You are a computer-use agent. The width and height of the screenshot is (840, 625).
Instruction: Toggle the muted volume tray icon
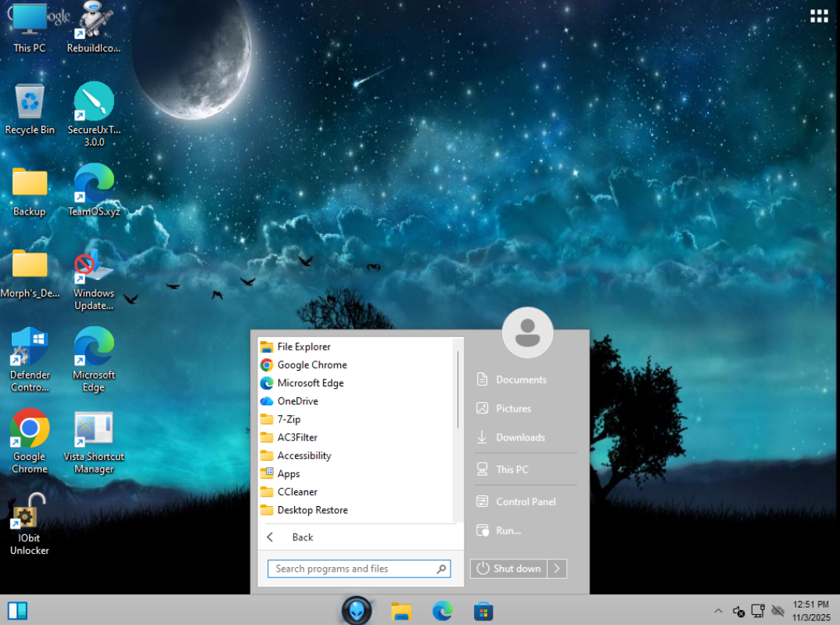click(738, 611)
